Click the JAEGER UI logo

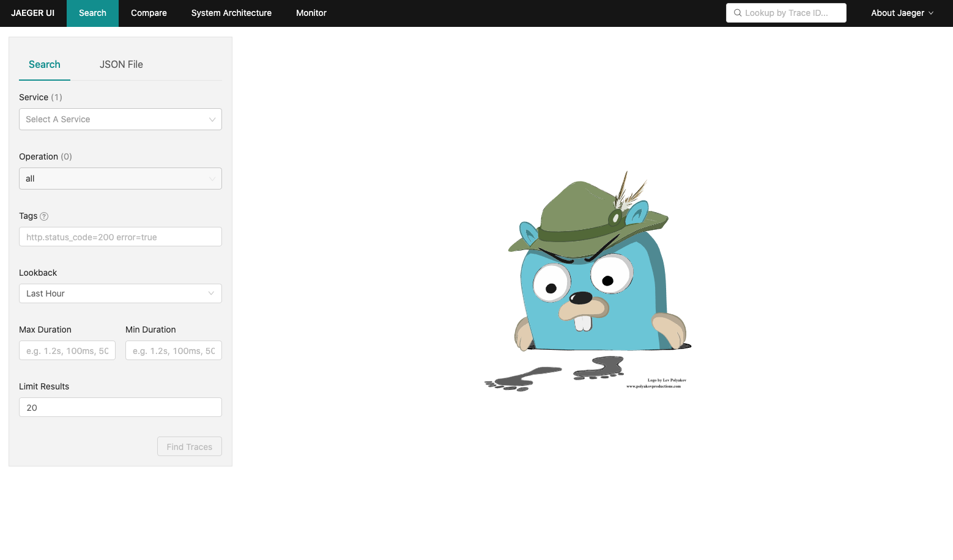[x=32, y=12]
